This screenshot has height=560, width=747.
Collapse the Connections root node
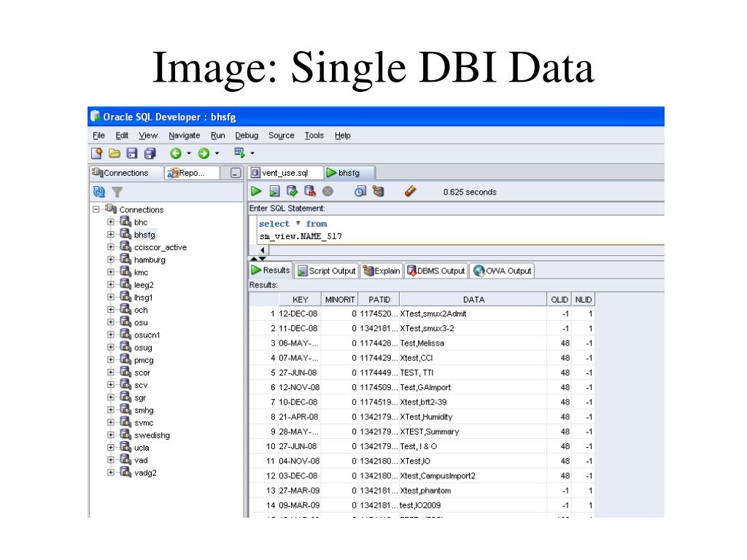pyautogui.click(x=96, y=209)
